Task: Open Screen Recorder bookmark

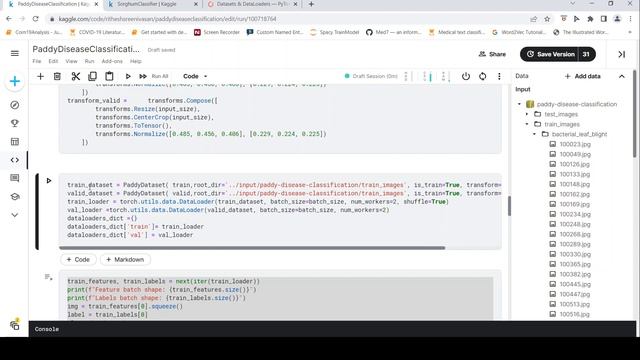Action: 216,32
